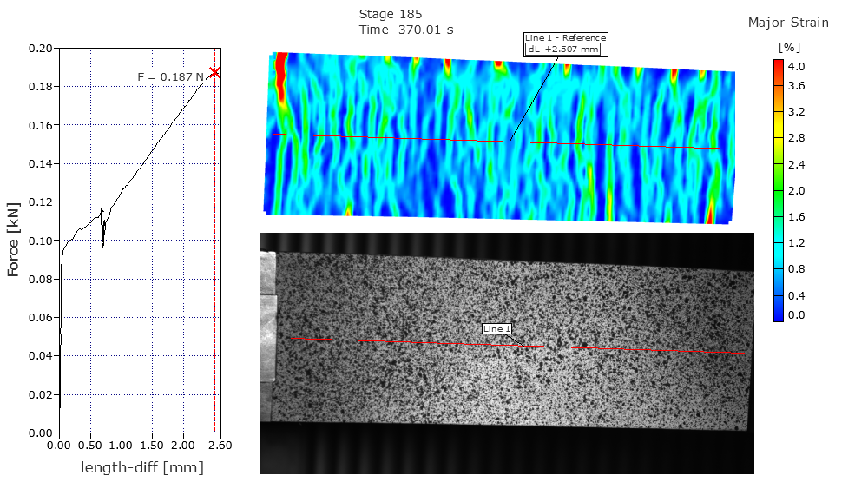Screen dimensions: 868x489
Task: Select the 'Time 370.01 s' text
Action: tap(406, 30)
